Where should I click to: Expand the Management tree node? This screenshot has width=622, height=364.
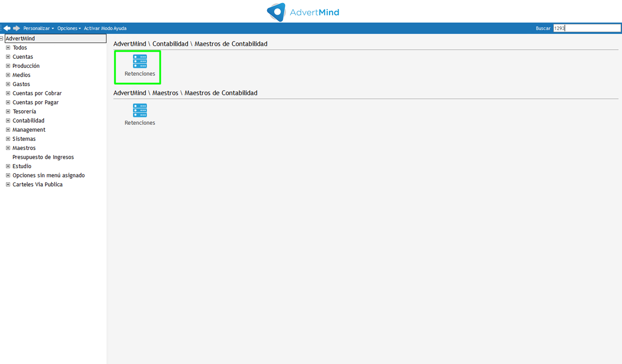[8, 130]
